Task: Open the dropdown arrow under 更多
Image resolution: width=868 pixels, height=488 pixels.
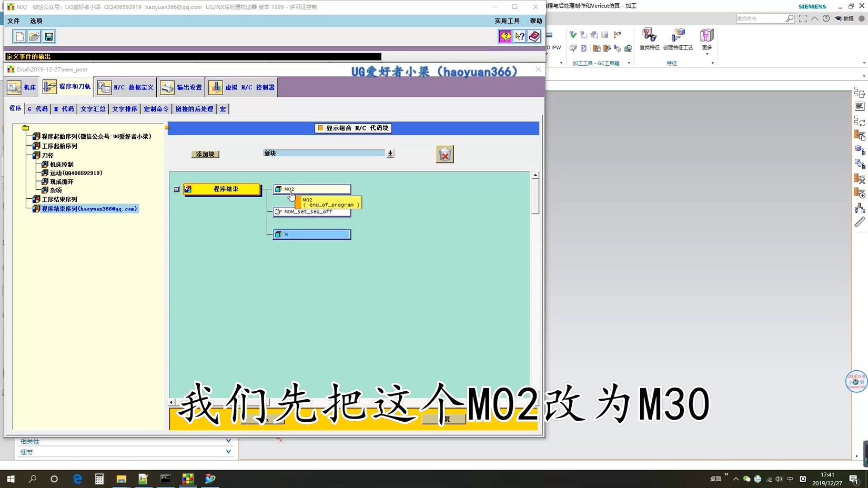Action: pos(707,54)
